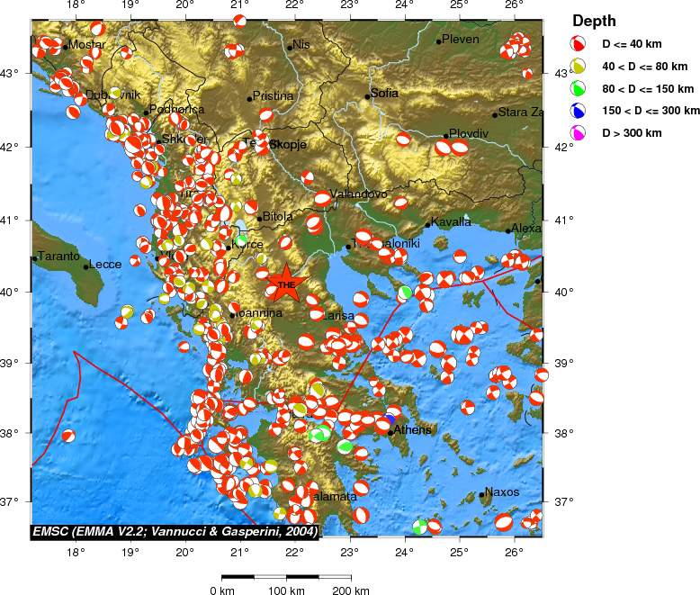Click the Pleven city label

[461, 40]
